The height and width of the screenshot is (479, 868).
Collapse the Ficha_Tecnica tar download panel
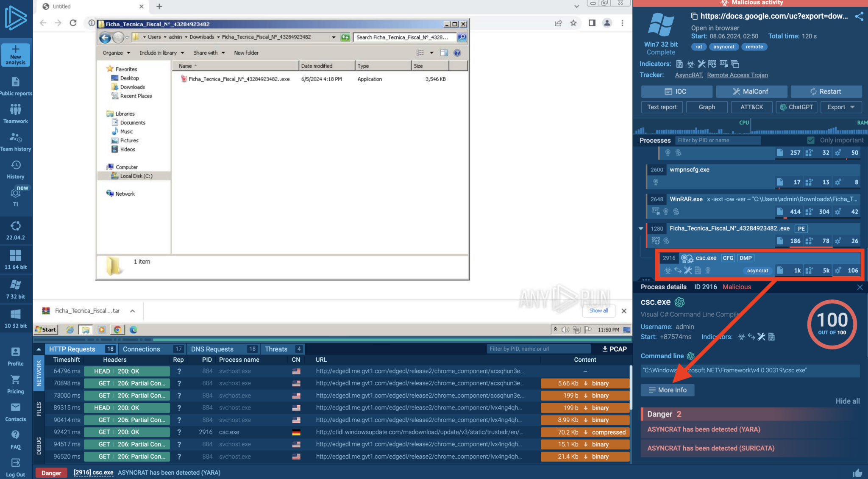132,310
